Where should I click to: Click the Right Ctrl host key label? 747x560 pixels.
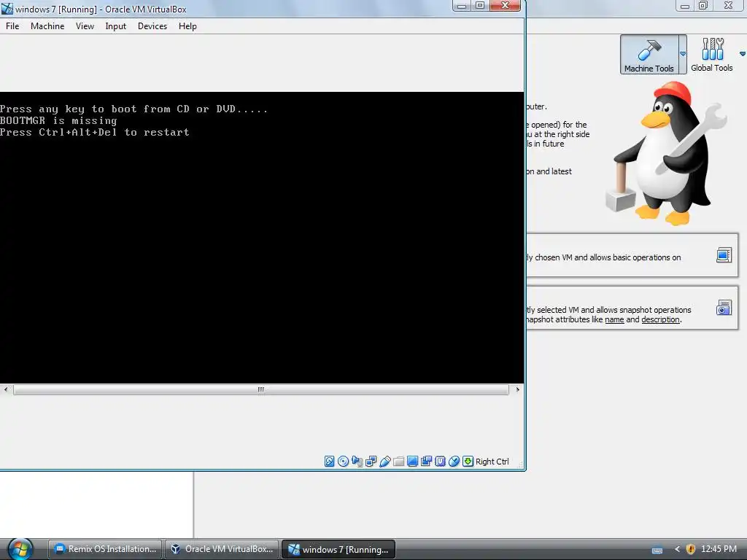(492, 462)
